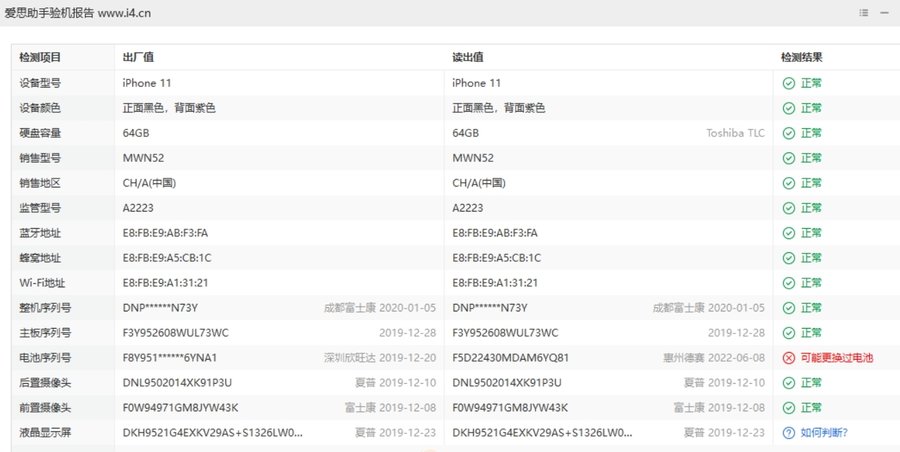Click the blue question mark icon for LCD screen
The image size is (900, 452).
pyautogui.click(x=789, y=433)
